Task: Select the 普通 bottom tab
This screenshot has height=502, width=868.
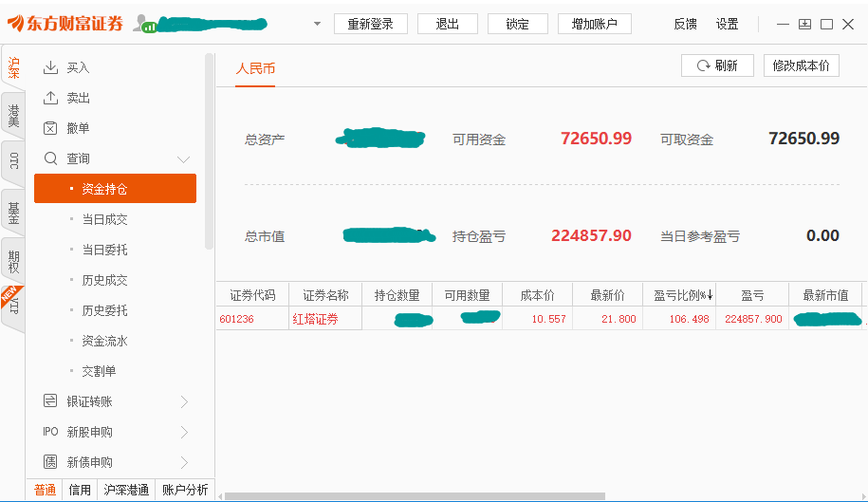Action: tap(45, 490)
